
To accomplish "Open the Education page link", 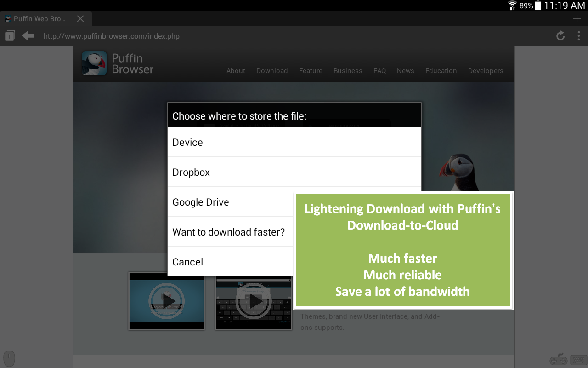I will pyautogui.click(x=441, y=71).
